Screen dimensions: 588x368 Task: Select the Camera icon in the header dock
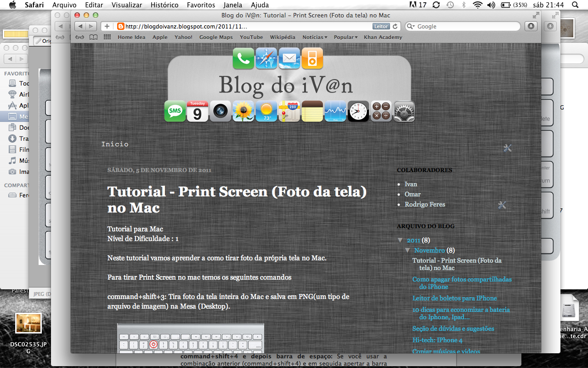click(220, 111)
